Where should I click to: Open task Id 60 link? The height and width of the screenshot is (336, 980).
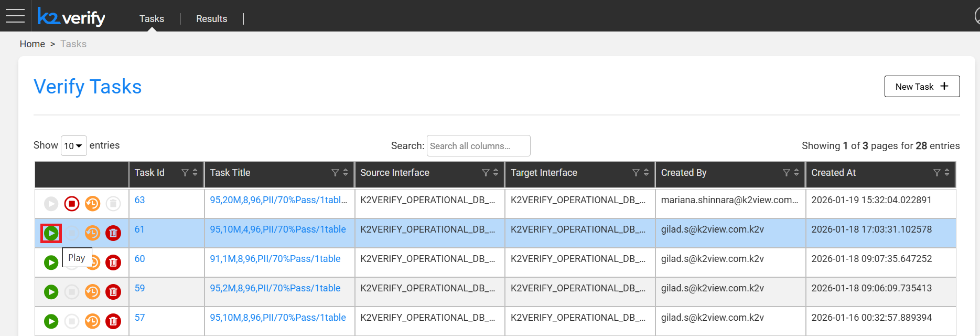click(139, 259)
